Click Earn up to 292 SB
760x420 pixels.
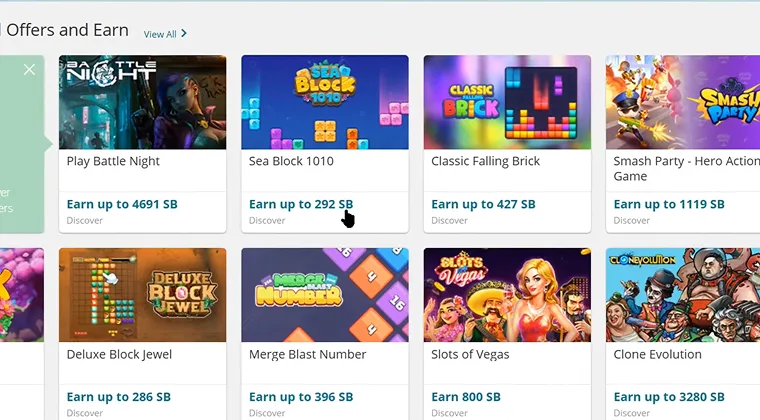pos(301,204)
